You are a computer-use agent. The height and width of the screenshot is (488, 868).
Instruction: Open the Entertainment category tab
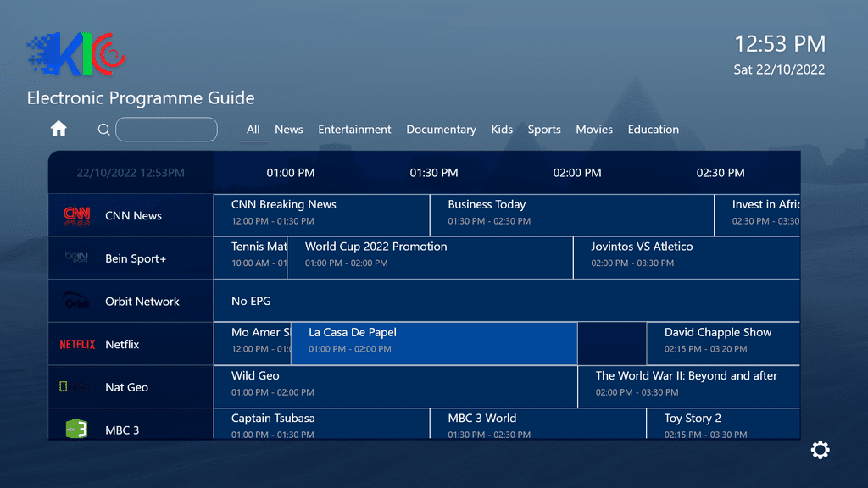pos(354,130)
